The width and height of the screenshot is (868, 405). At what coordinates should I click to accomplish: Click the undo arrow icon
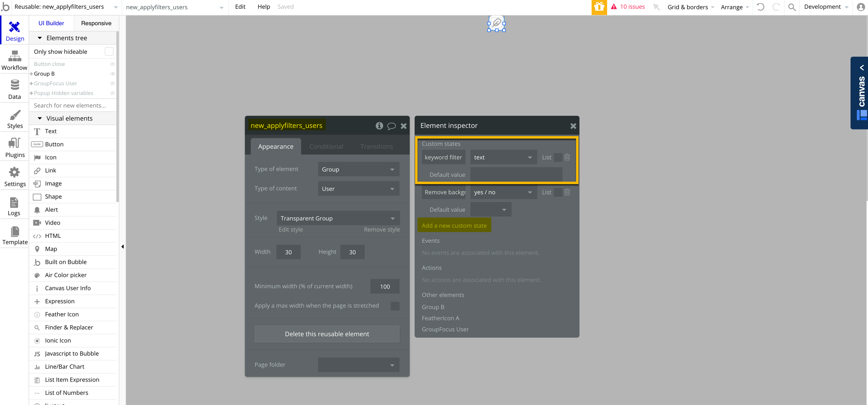coord(760,7)
